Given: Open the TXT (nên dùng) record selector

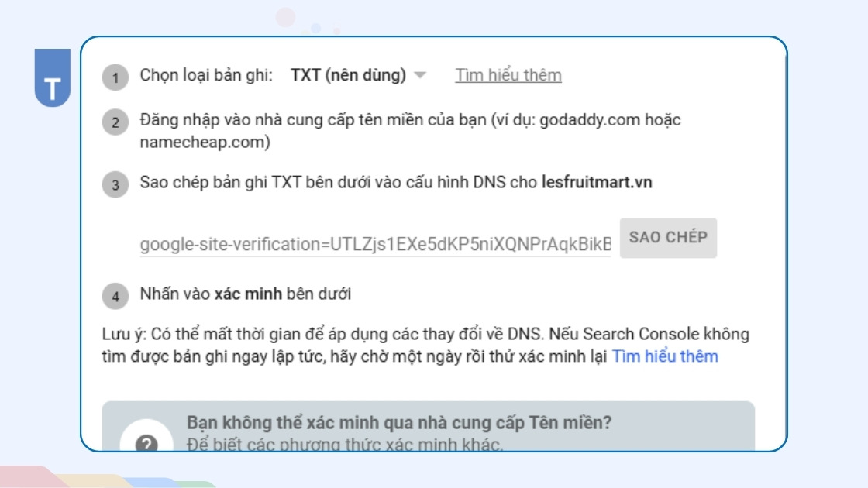Looking at the screenshot, I should coord(348,75).
